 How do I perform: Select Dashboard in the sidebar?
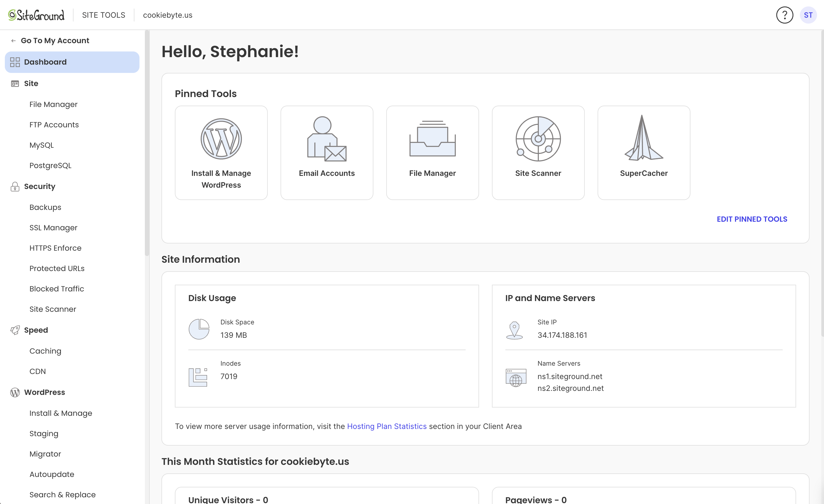click(x=72, y=62)
